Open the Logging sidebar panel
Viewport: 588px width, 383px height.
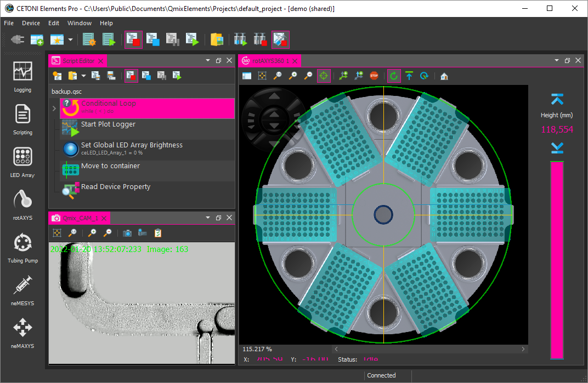[22, 76]
